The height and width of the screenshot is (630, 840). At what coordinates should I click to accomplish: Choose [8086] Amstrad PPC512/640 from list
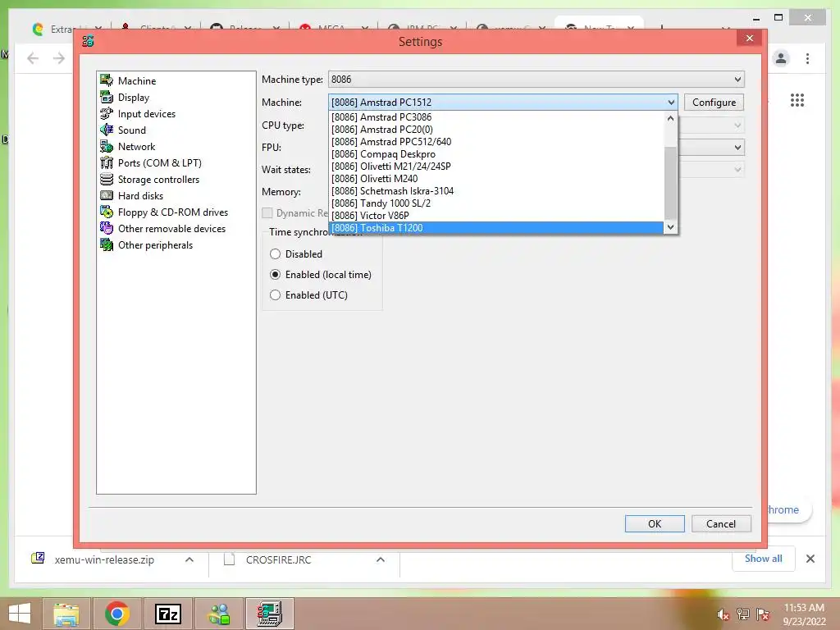point(496,141)
